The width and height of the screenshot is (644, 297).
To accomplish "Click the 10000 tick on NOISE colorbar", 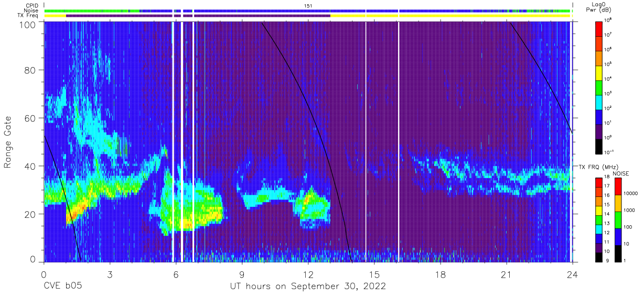I will (630, 194).
